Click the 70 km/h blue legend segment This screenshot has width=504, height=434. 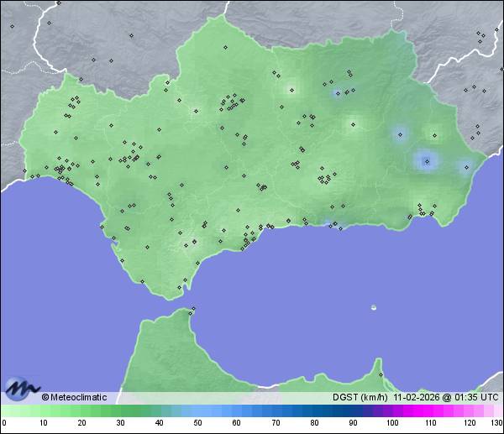(x=275, y=410)
